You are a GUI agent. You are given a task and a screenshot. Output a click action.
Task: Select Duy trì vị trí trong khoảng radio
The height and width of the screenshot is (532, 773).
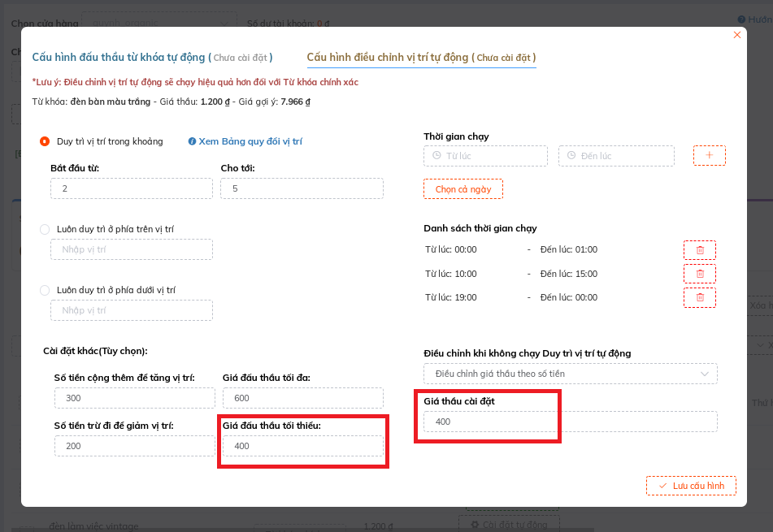tap(46, 141)
